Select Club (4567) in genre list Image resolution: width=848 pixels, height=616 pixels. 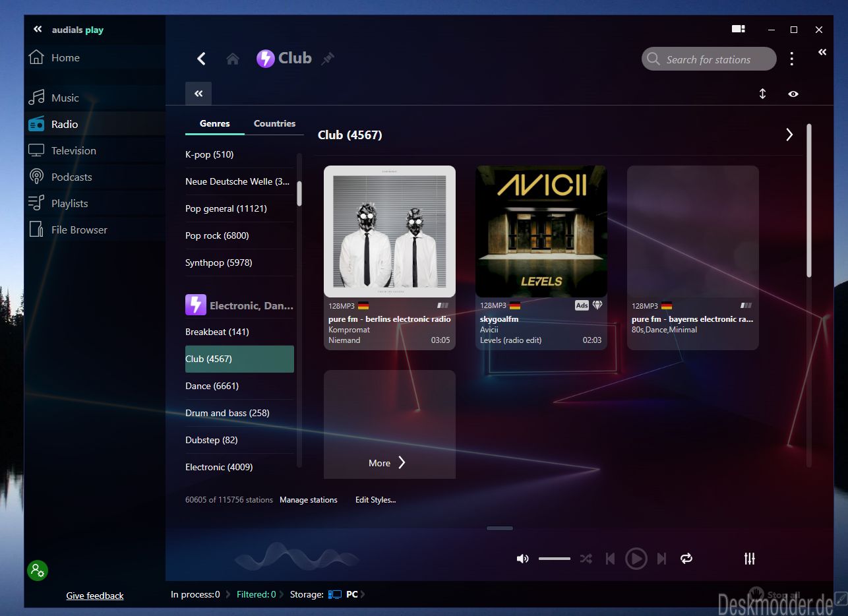(239, 359)
